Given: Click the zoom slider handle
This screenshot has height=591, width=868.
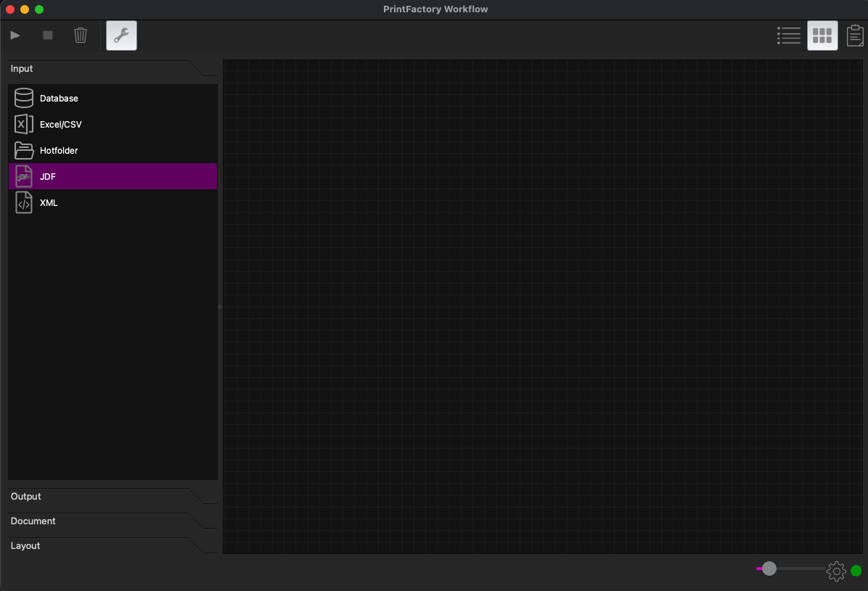Looking at the screenshot, I should (769, 569).
